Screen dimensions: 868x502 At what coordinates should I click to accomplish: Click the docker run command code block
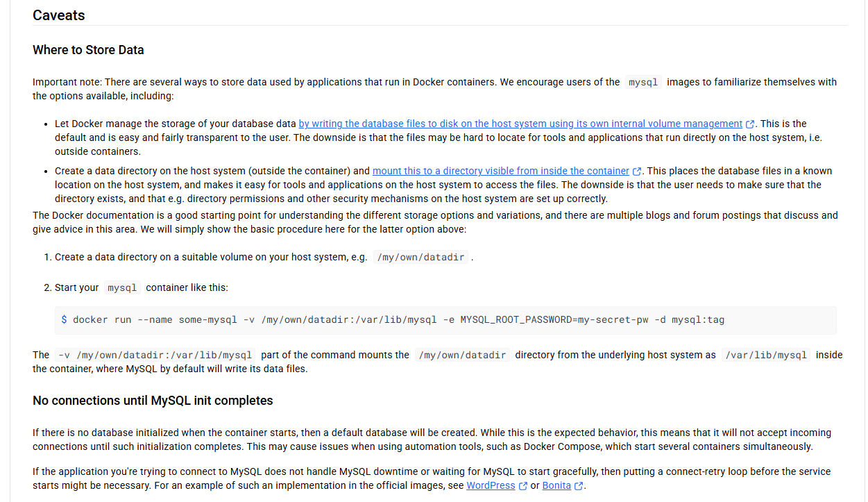click(445, 320)
